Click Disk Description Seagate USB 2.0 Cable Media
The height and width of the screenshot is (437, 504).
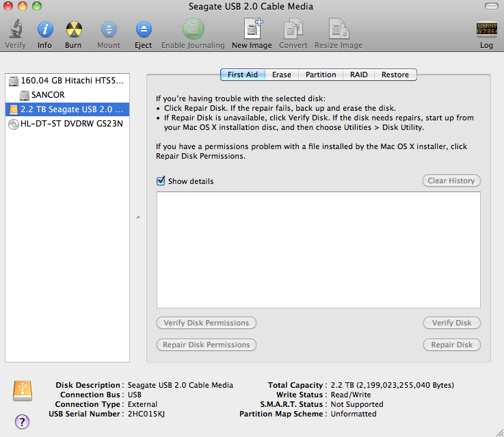181,385
